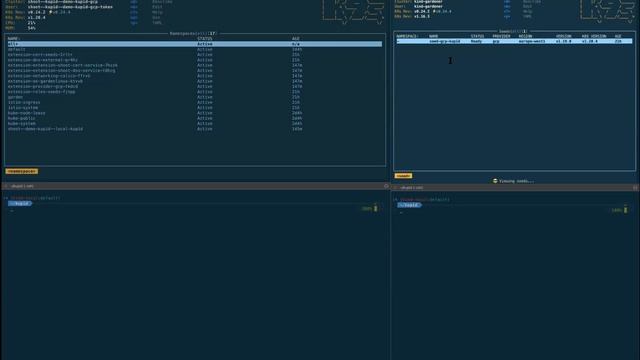Screen dimensions: 640x360
Task: Select the extension-dns-external namespace row
Action: tap(195, 60)
